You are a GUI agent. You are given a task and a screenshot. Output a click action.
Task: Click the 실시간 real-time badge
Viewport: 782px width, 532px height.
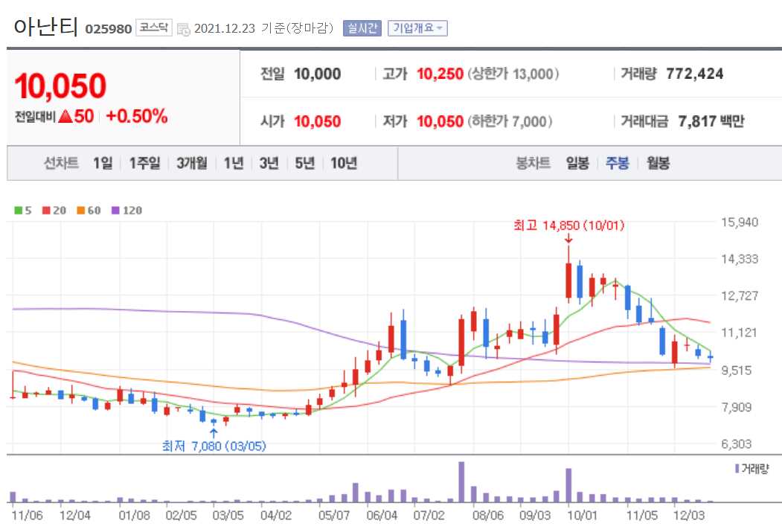[361, 26]
